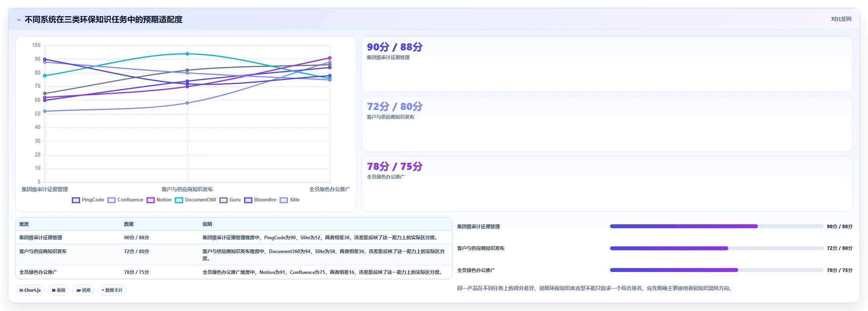Select Notion's purple point at 91
This screenshot has height=311, width=868.
tap(330, 58)
